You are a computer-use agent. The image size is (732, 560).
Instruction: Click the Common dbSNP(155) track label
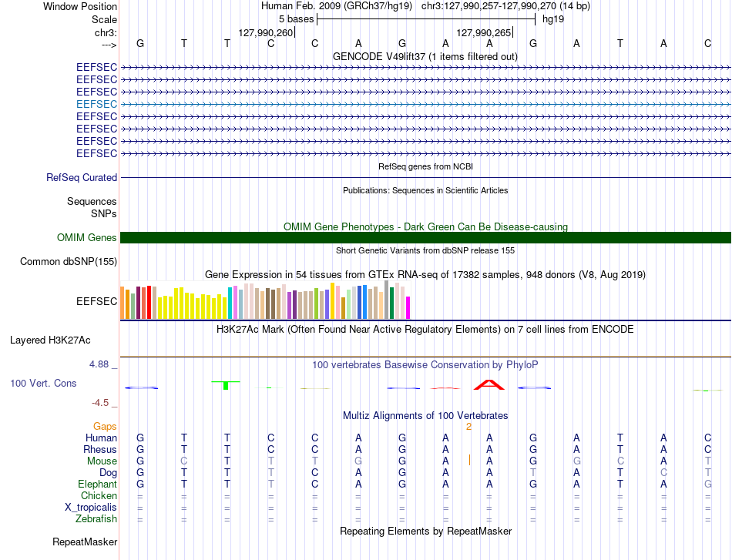point(69,261)
